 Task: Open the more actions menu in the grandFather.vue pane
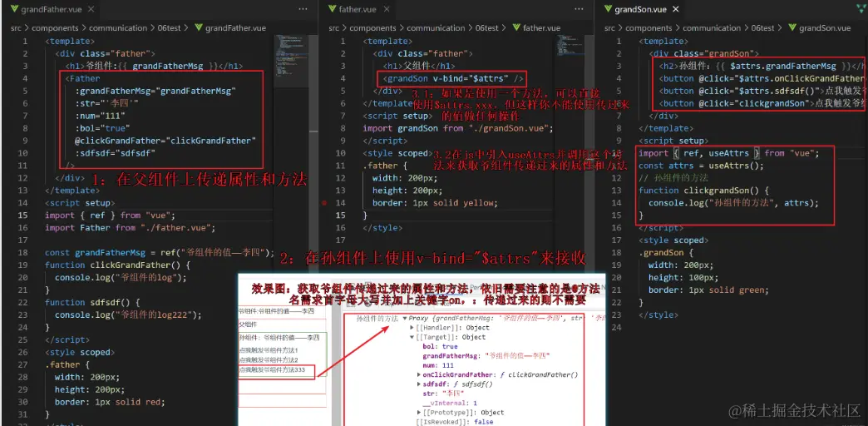click(x=303, y=9)
